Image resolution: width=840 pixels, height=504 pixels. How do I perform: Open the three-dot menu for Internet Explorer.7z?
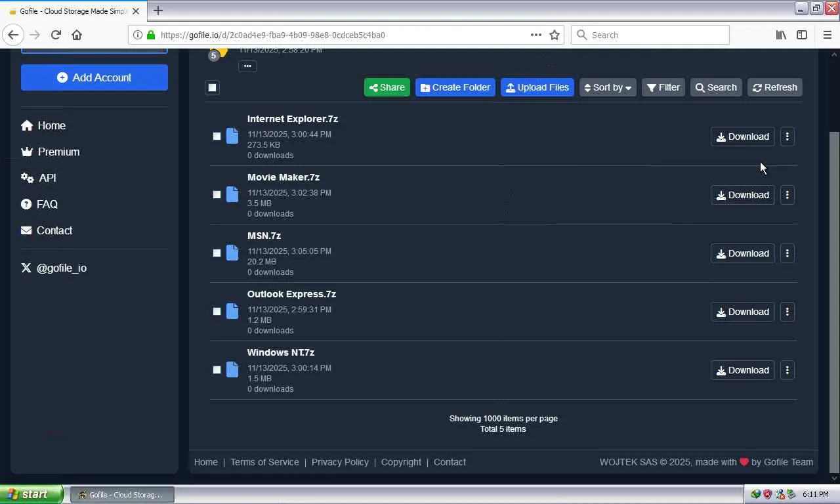coord(787,136)
